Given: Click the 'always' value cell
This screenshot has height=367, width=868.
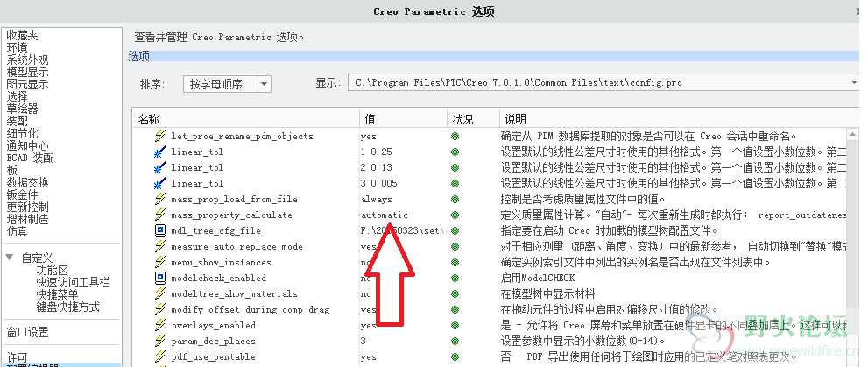Looking at the screenshot, I should pos(377,200).
